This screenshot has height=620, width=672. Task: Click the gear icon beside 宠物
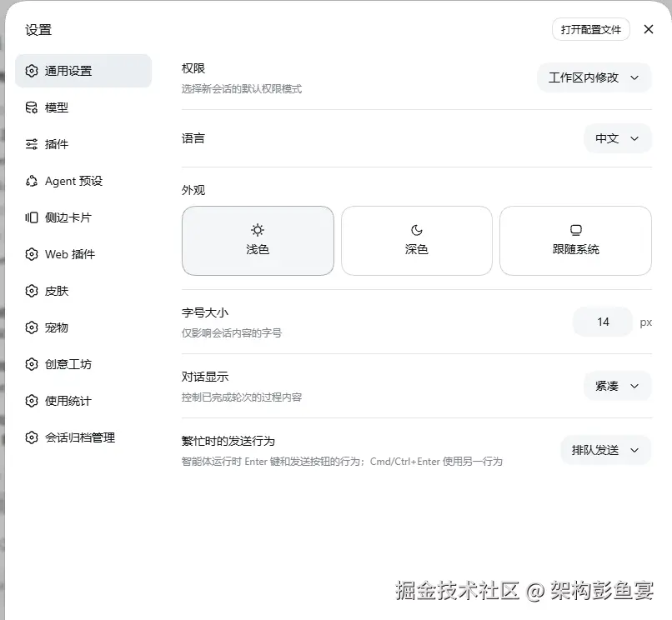click(32, 327)
